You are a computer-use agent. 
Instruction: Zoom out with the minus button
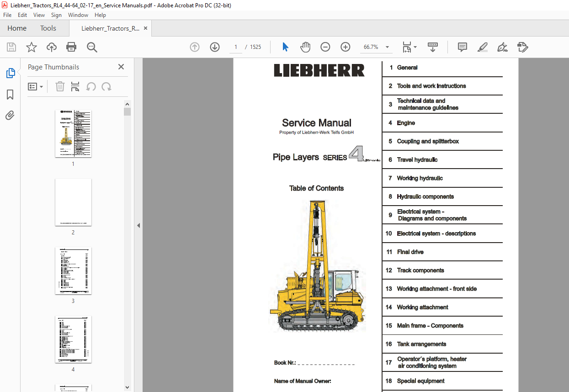pos(325,47)
